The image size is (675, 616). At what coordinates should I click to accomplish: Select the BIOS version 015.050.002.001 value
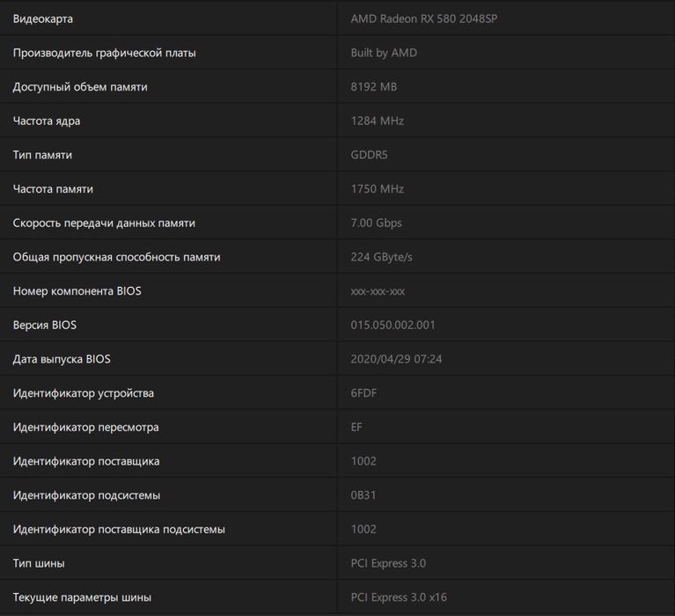click(x=393, y=325)
